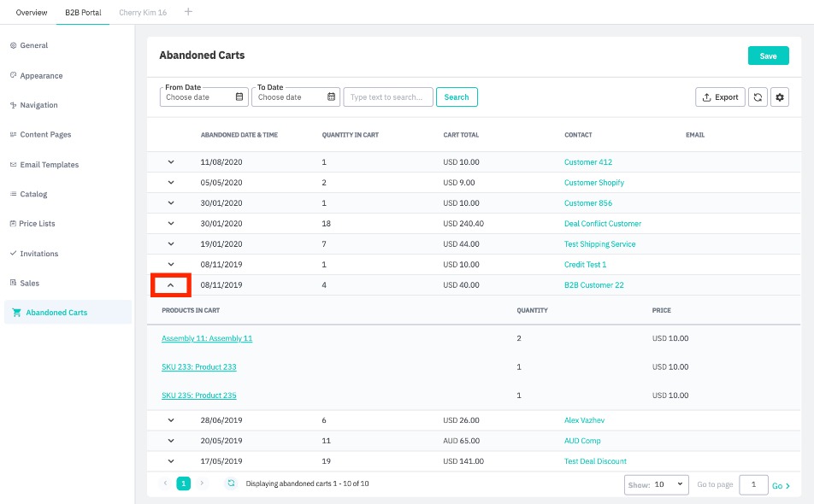814x504 pixels.
Task: Click the Export button
Action: click(720, 97)
